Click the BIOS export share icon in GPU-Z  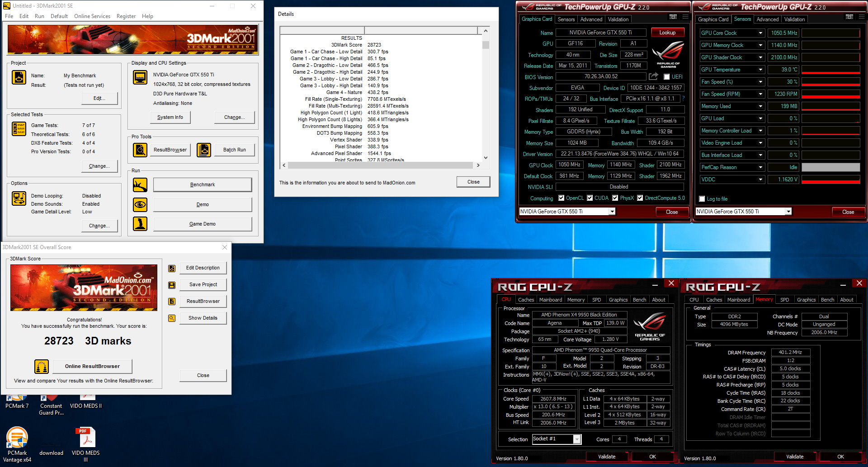click(654, 76)
